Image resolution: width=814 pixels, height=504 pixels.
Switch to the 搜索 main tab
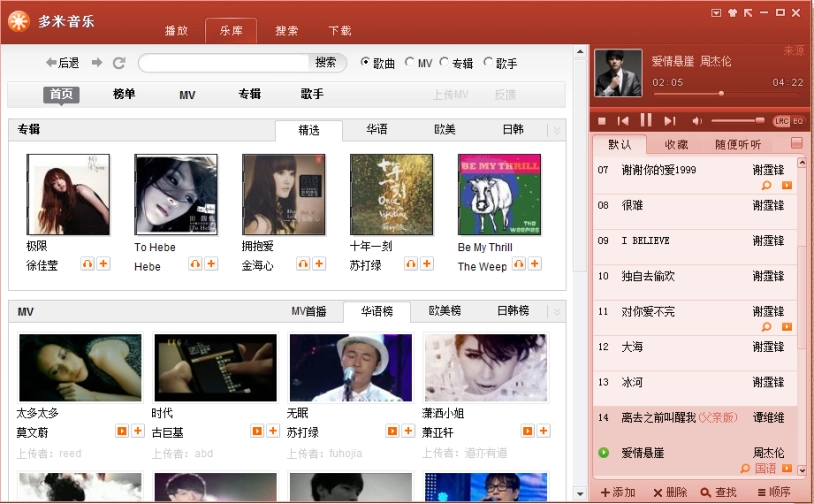[x=287, y=31]
